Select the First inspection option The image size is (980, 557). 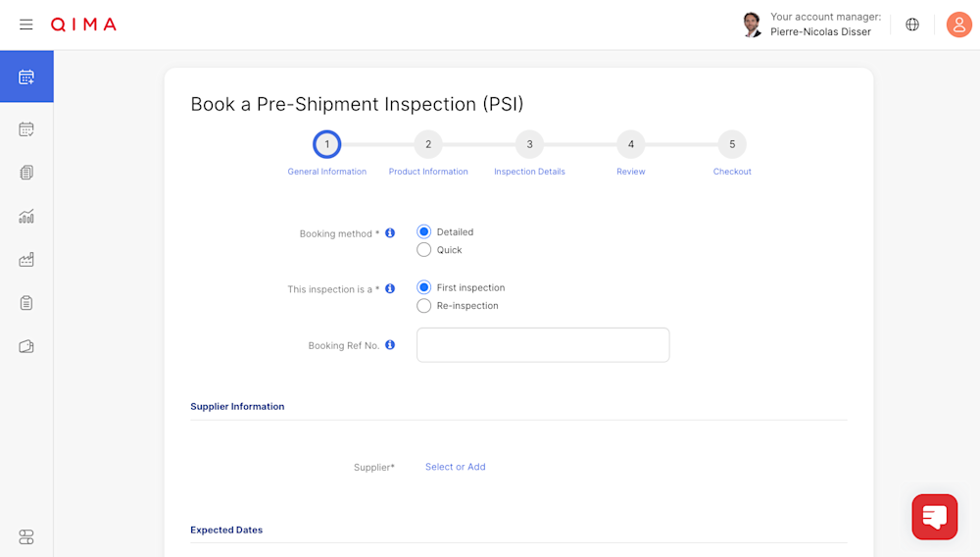coord(423,287)
